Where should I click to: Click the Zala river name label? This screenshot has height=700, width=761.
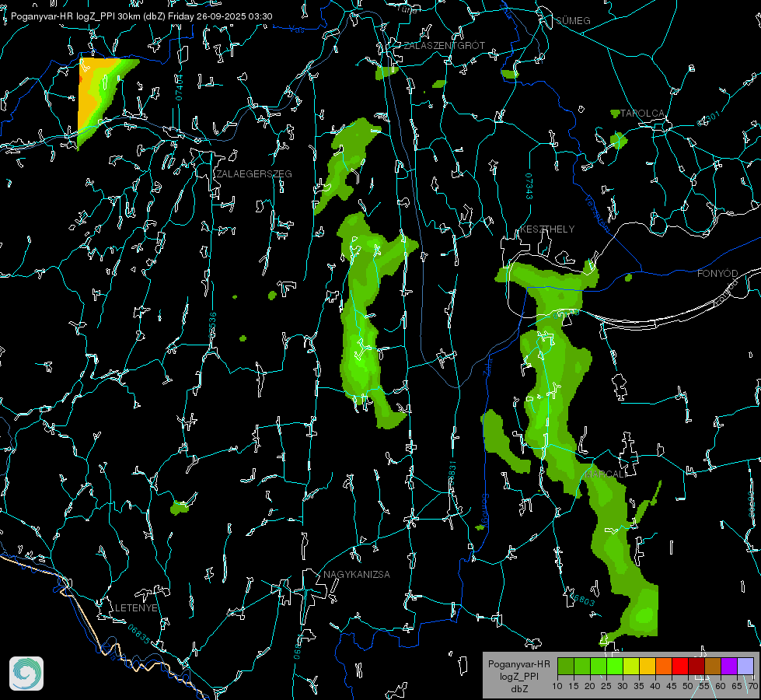point(487,366)
